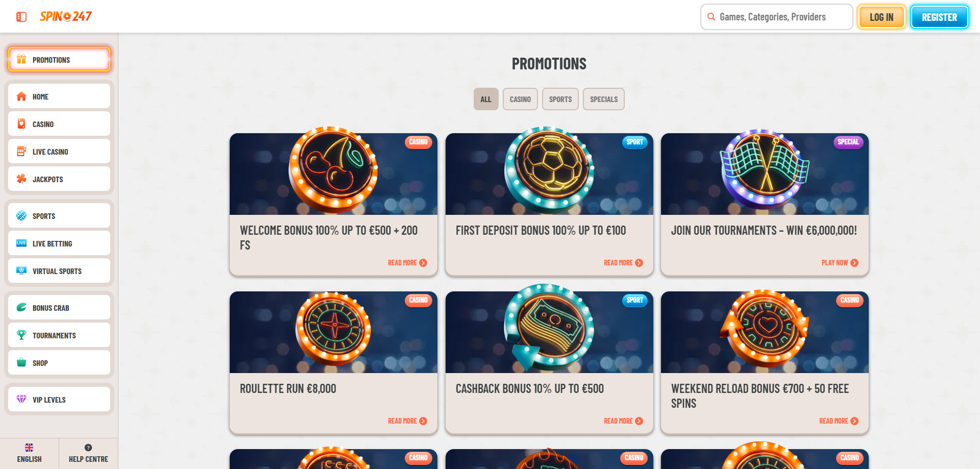Open the English language selector

pos(29,453)
